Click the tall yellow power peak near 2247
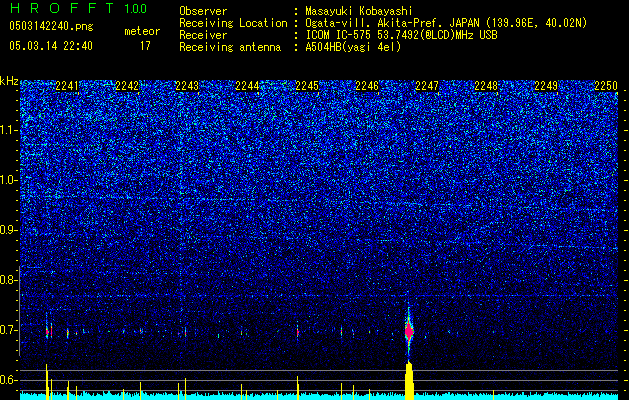Image resolution: width=629 pixels, height=400 pixels. point(409,380)
